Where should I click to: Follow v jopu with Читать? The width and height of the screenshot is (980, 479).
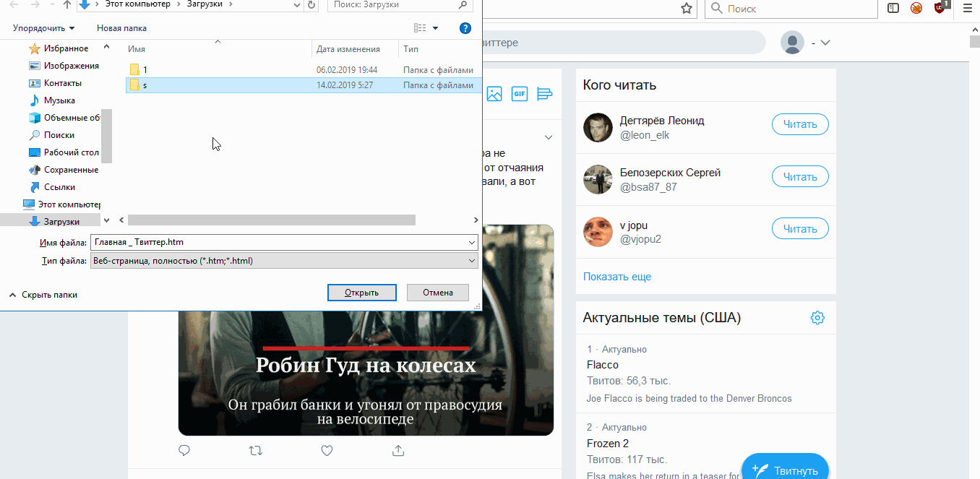(800, 229)
